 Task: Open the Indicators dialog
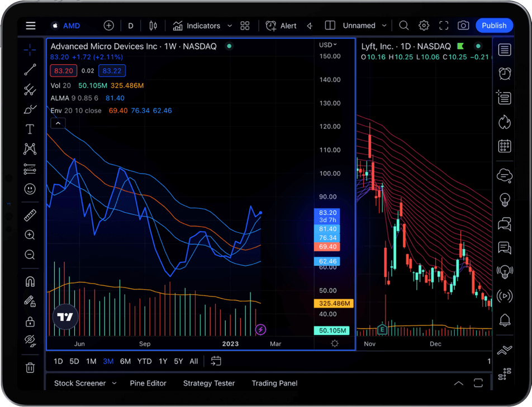click(x=197, y=26)
